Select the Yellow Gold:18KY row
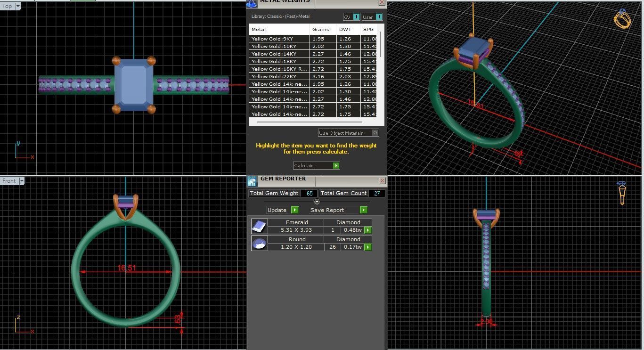Image resolution: width=644 pixels, height=350 pixels. (313, 61)
